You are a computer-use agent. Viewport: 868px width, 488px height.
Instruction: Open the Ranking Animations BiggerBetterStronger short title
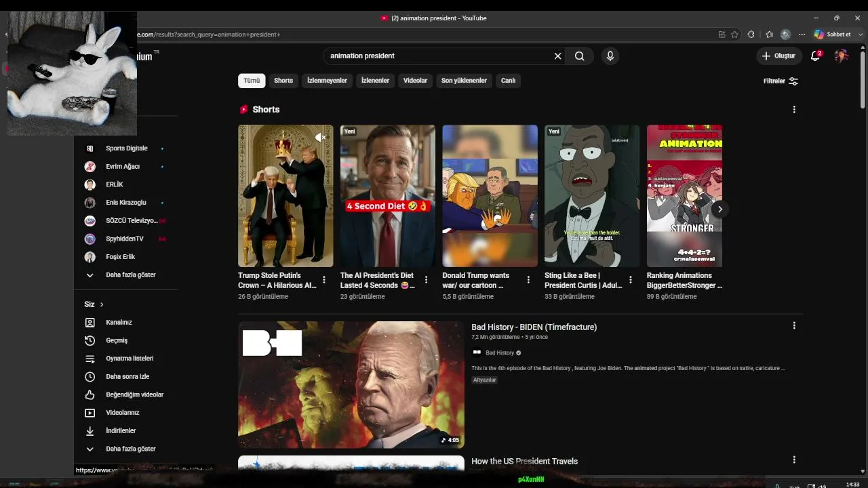[684, 281]
